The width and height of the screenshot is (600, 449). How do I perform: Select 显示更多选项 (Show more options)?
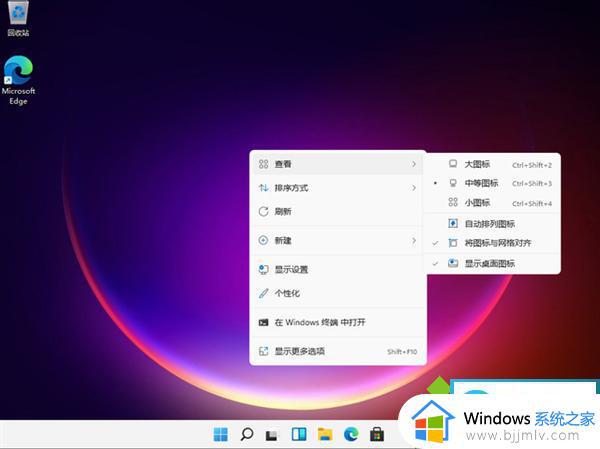pyautogui.click(x=338, y=351)
